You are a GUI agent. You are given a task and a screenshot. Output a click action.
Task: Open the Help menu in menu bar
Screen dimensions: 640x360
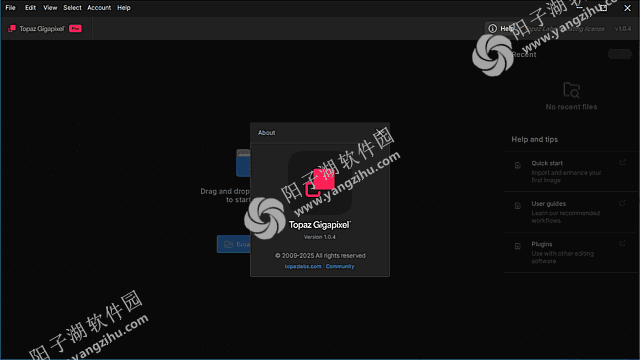tap(124, 8)
